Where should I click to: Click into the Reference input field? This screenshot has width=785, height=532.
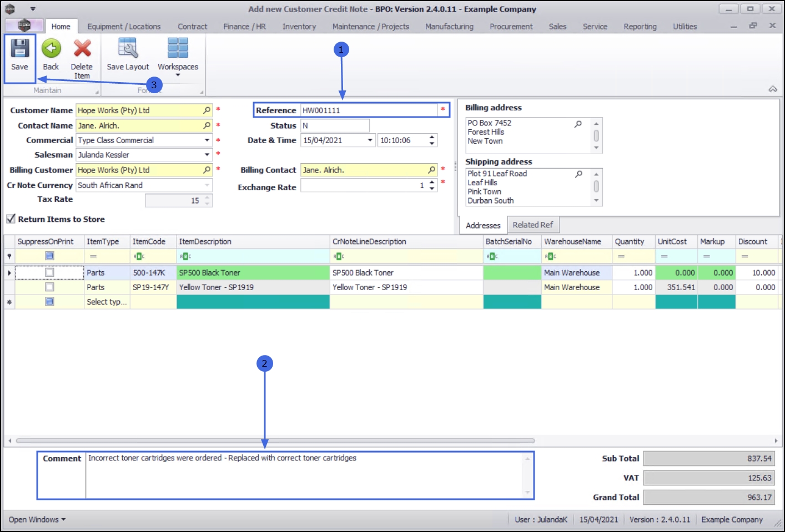click(369, 110)
